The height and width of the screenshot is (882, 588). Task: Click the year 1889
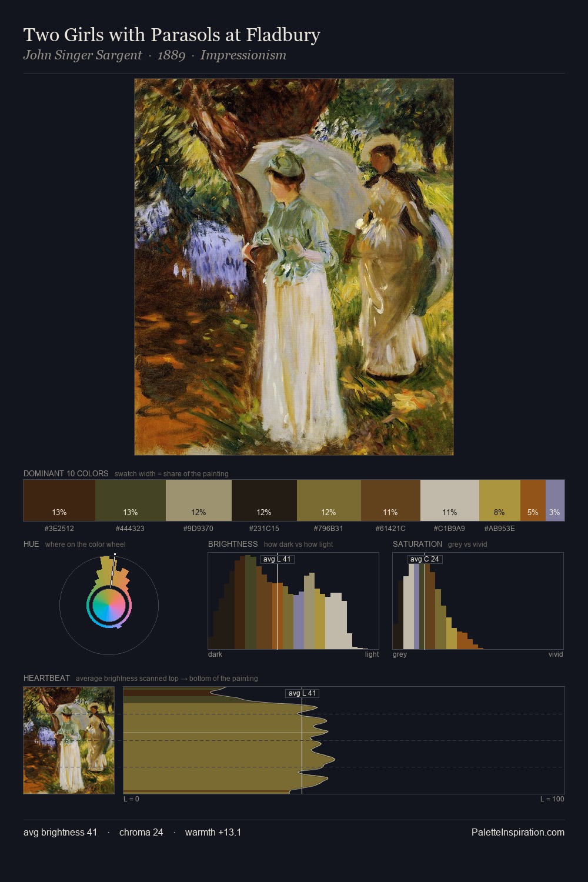click(171, 55)
